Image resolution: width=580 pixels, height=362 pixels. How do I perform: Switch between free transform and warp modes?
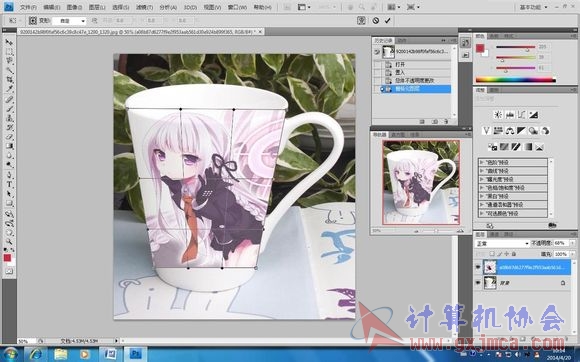pos(361,21)
